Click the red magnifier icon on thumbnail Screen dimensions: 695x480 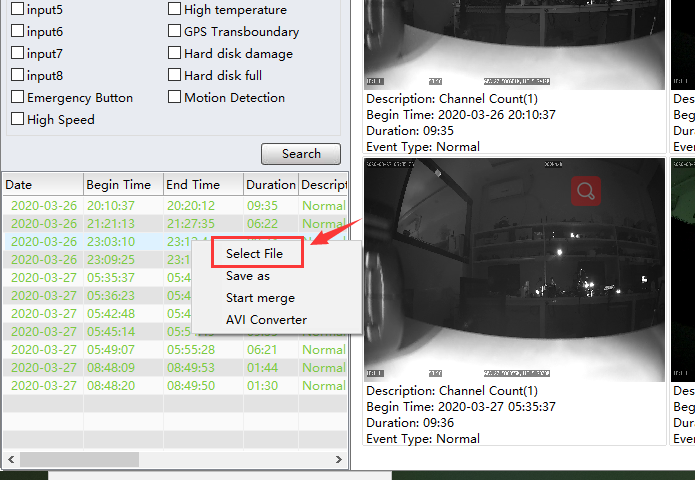tap(586, 191)
